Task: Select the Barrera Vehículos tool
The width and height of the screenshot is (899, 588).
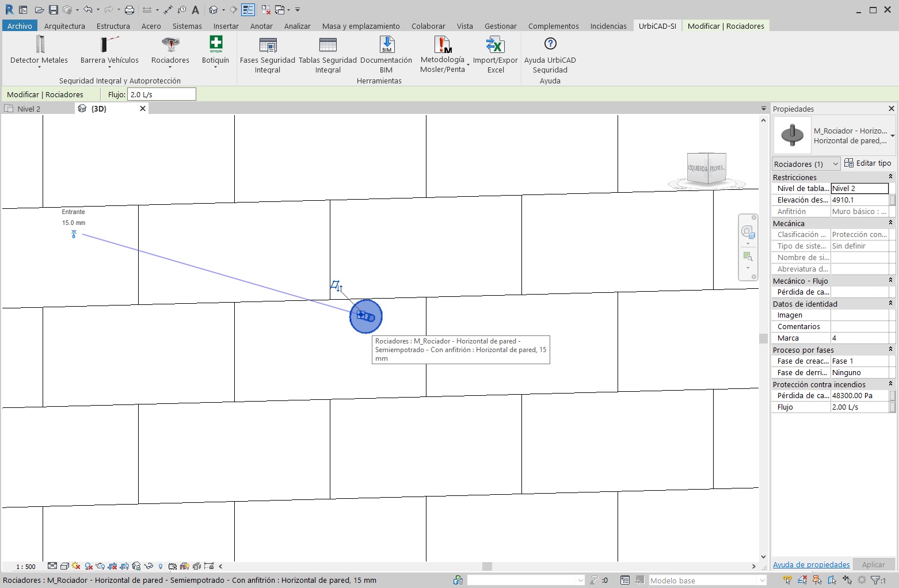Action: coord(109,45)
